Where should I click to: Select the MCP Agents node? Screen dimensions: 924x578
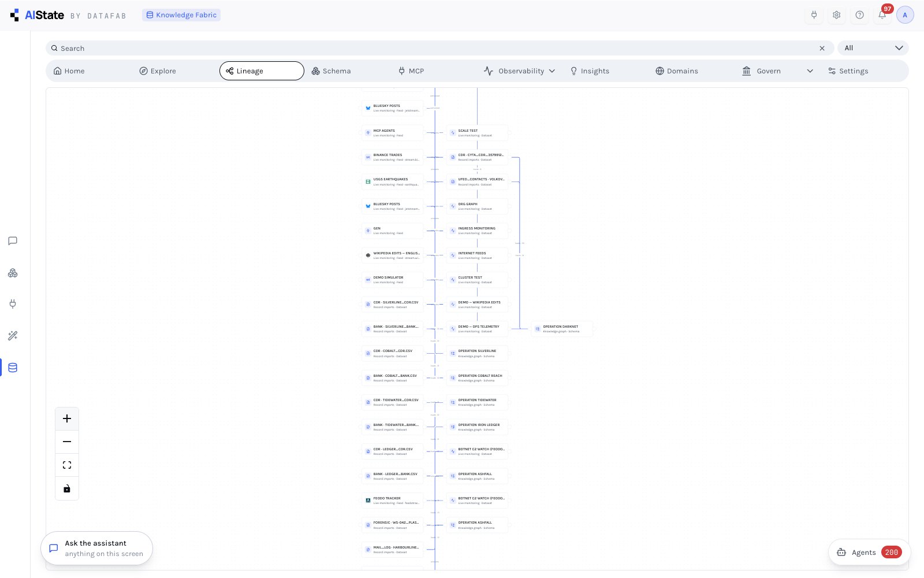coord(393,133)
